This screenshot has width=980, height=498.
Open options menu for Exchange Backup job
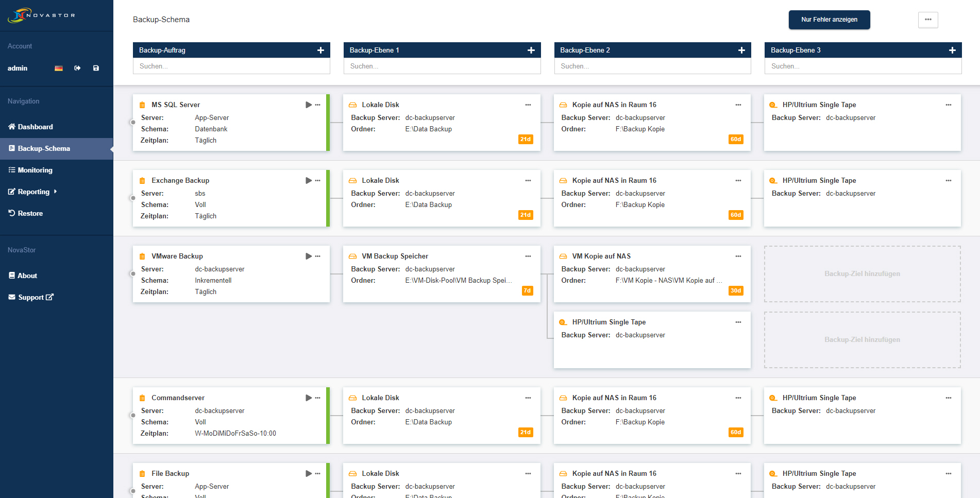(x=318, y=180)
